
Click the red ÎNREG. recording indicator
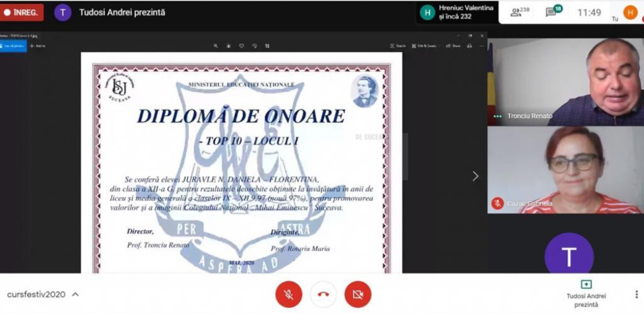(x=22, y=12)
